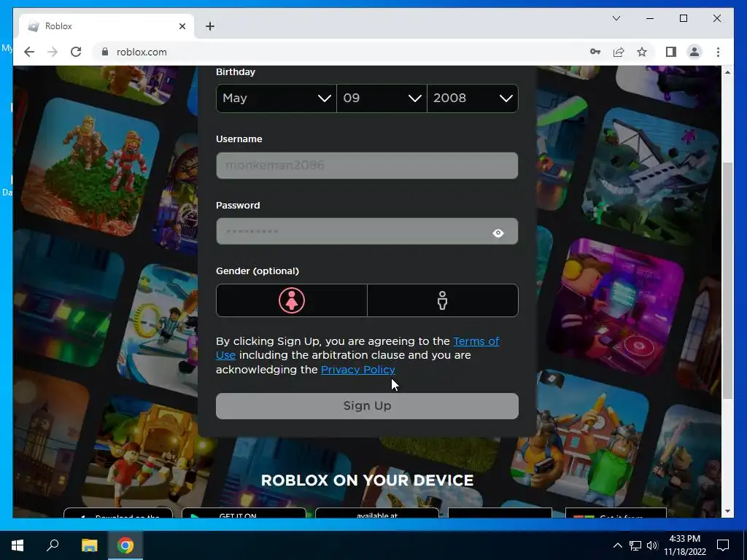Open network status tray icon
The height and width of the screenshot is (560, 747).
coord(635,545)
